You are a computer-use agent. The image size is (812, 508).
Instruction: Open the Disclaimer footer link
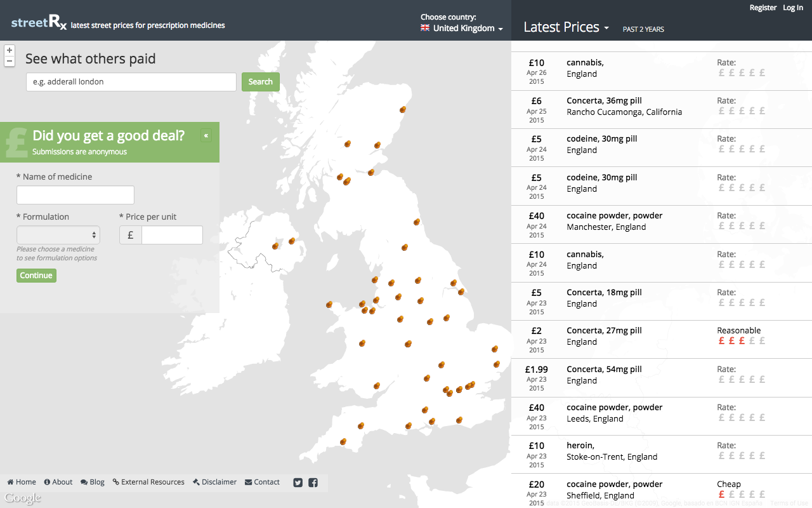214,482
